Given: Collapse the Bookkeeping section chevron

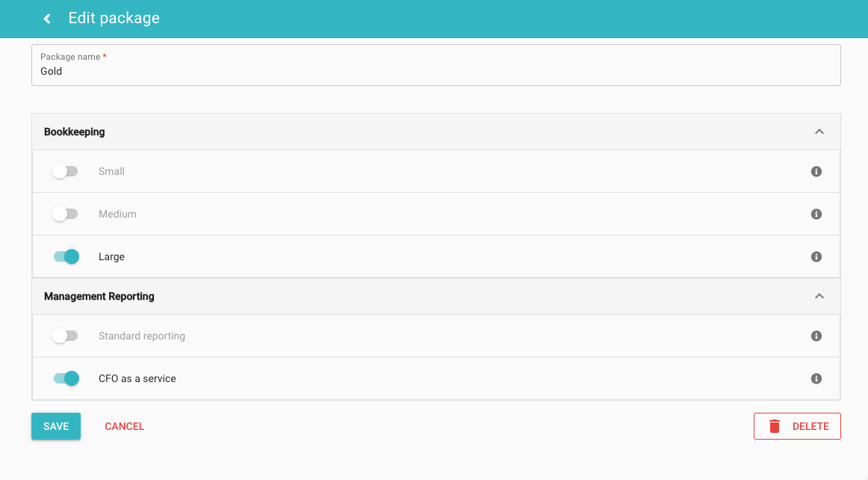Looking at the screenshot, I should [819, 132].
